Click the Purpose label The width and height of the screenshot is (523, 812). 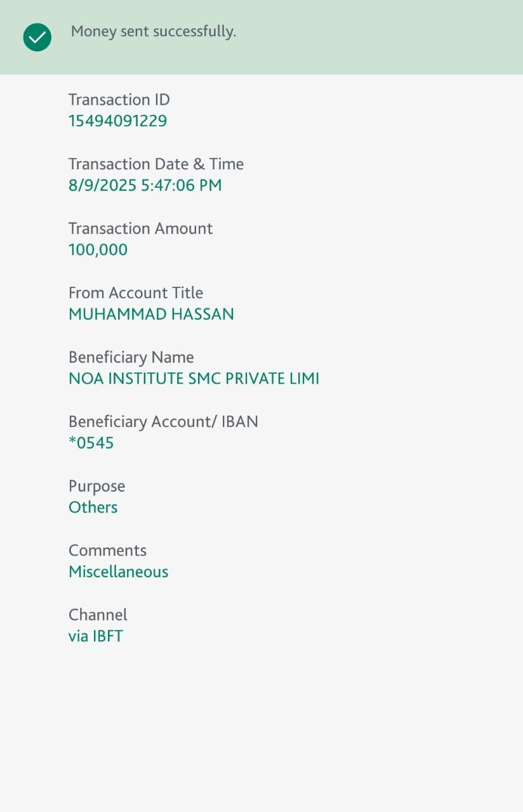tap(97, 486)
